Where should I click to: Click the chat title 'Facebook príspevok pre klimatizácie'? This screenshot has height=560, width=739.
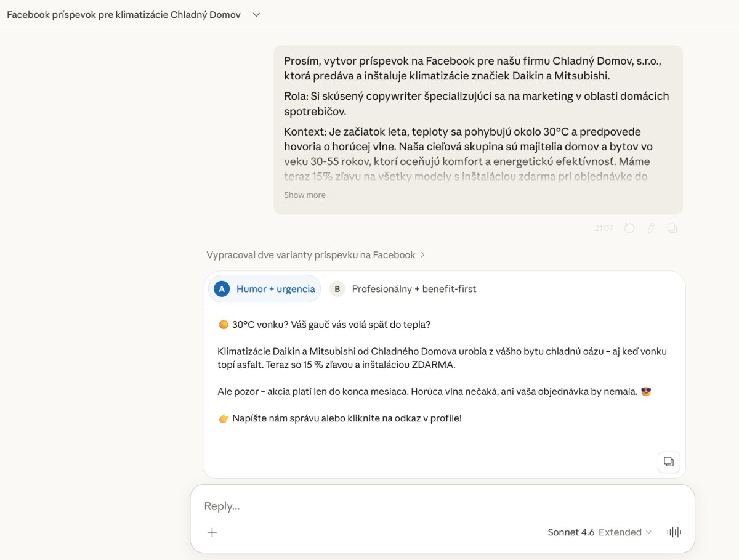click(x=124, y=15)
